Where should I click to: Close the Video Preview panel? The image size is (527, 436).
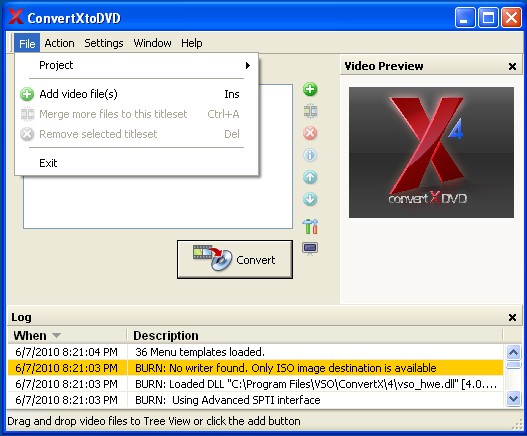(512, 67)
